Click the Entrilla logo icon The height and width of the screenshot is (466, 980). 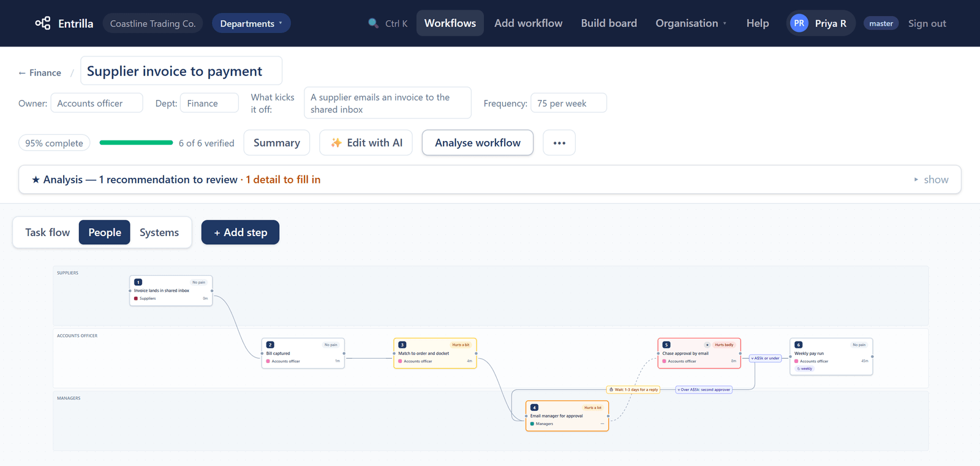pyautogui.click(x=43, y=23)
